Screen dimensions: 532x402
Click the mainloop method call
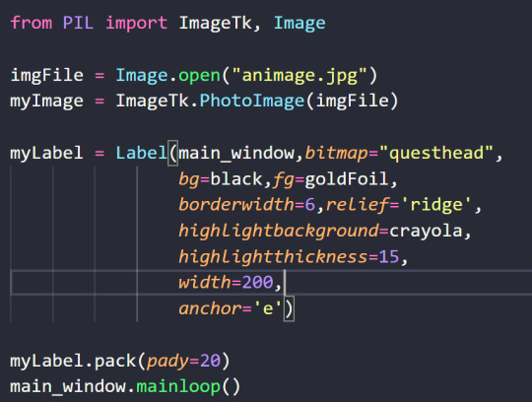pos(178,387)
